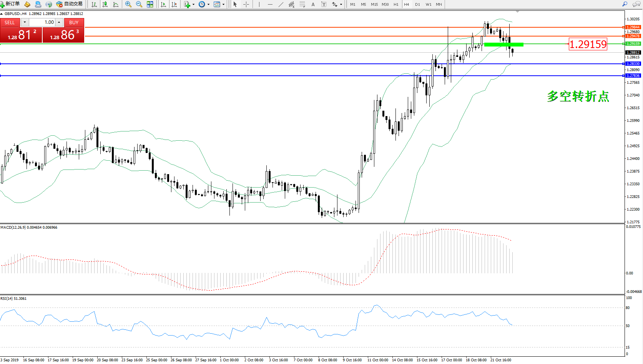The height and width of the screenshot is (364, 643).
Task: Open the tile windows grid icon
Action: (150, 4)
